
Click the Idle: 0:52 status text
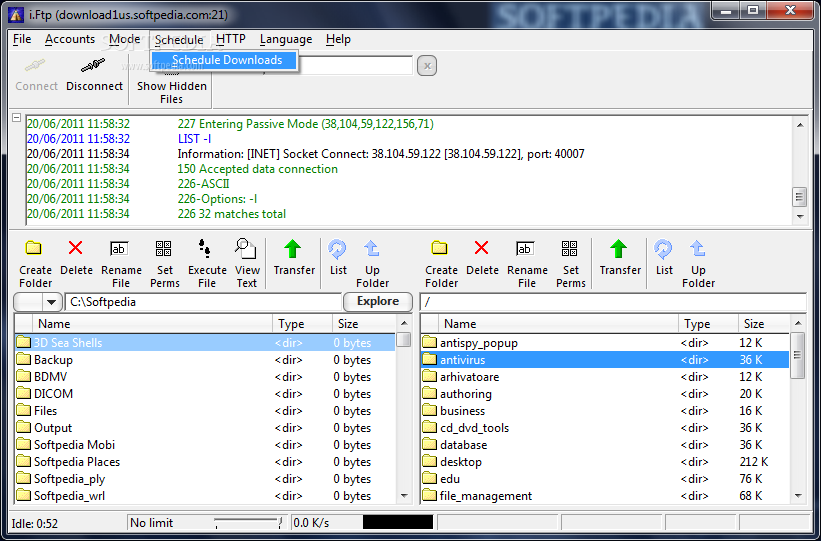pos(35,523)
